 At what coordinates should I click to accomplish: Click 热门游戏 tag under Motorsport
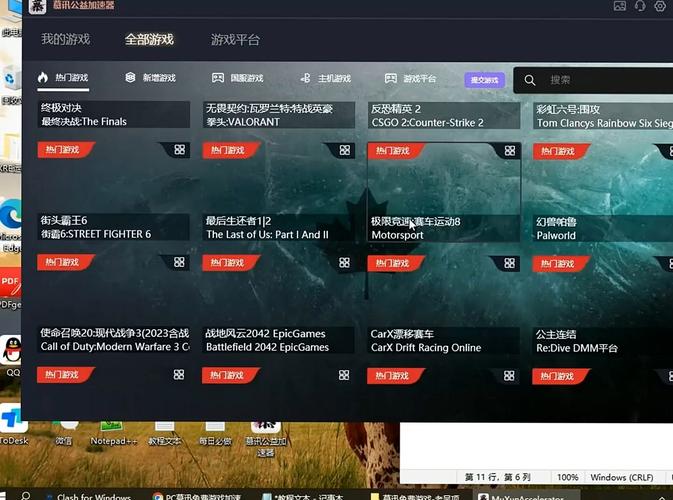pos(395,263)
